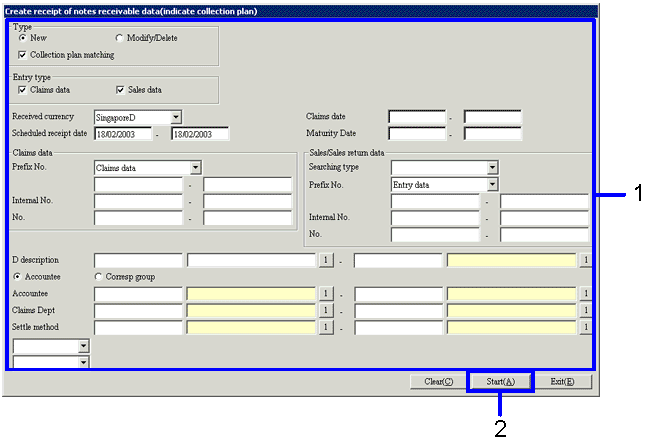The height and width of the screenshot is (446, 656).
Task: Toggle the Sales data checkbox
Action: [x=120, y=90]
